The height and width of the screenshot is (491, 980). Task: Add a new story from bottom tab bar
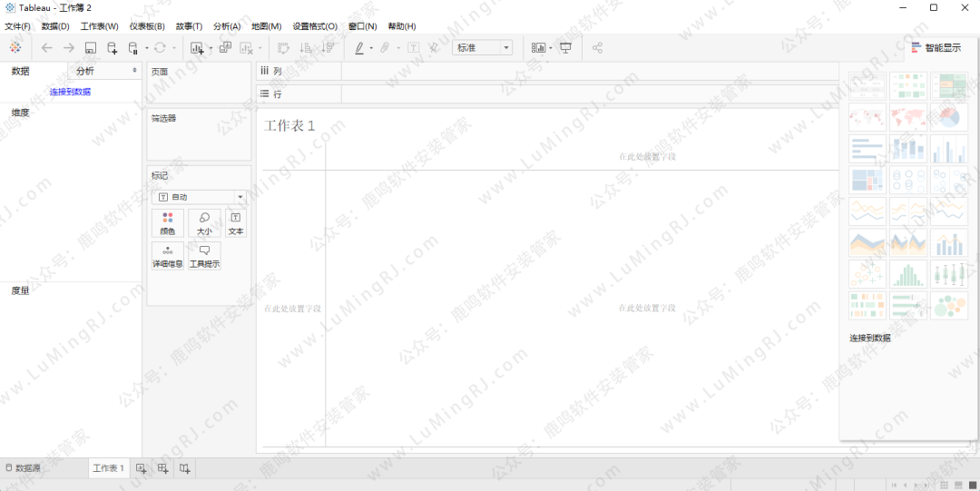(184, 468)
